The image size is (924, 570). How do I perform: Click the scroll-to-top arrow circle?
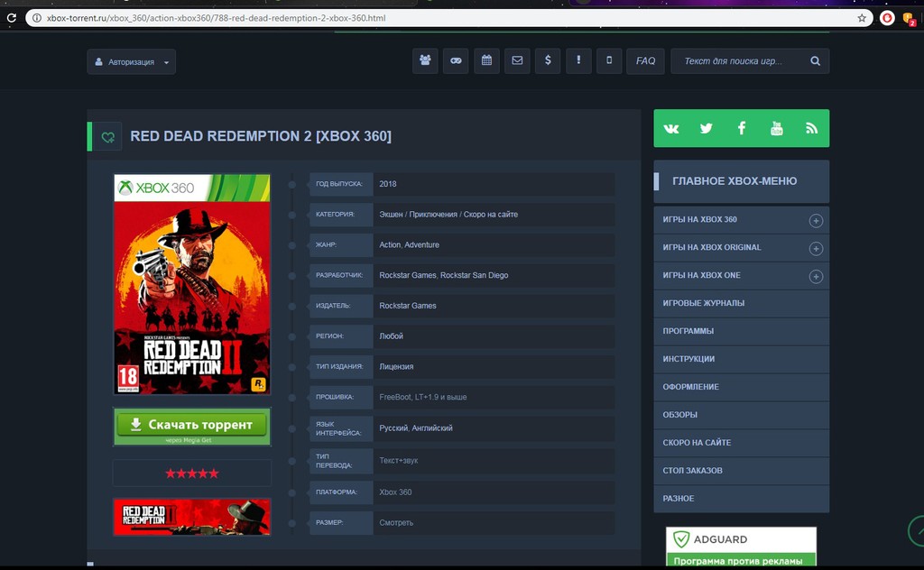click(x=917, y=530)
